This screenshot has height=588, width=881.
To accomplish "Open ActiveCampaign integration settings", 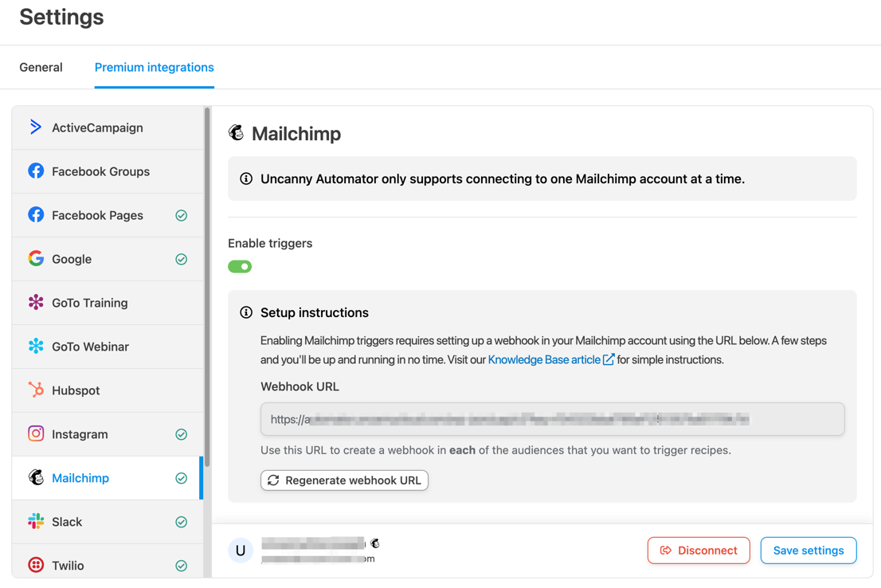I will point(108,127).
